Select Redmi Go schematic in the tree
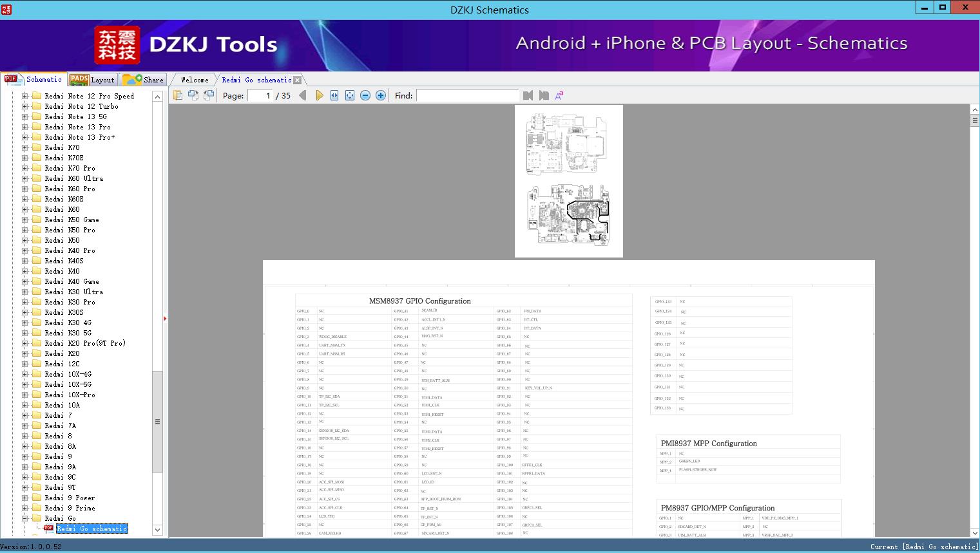The width and height of the screenshot is (980, 553). [91, 529]
